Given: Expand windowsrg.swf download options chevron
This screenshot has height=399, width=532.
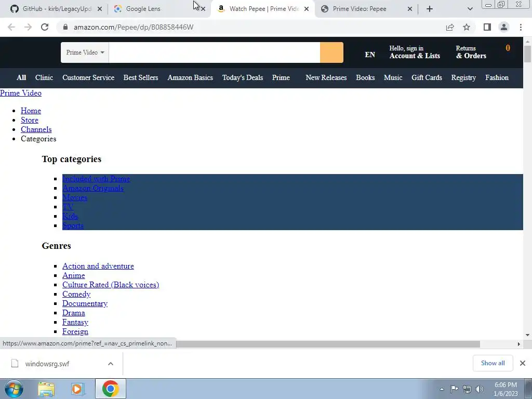Looking at the screenshot, I should pyautogui.click(x=111, y=364).
